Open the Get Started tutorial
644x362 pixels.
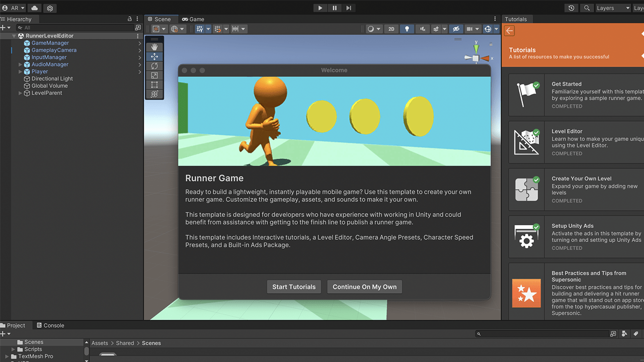577,95
